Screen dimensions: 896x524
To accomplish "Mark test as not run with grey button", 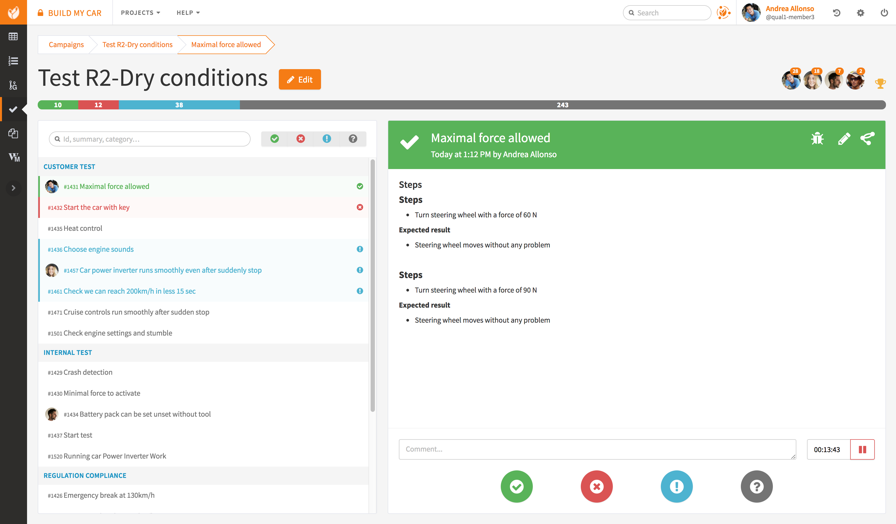I will [757, 486].
